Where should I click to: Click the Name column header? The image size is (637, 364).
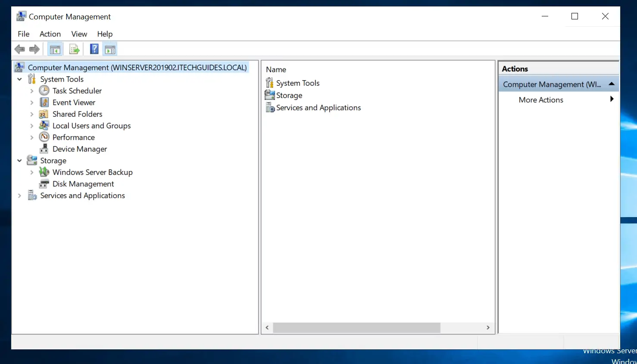pos(276,69)
